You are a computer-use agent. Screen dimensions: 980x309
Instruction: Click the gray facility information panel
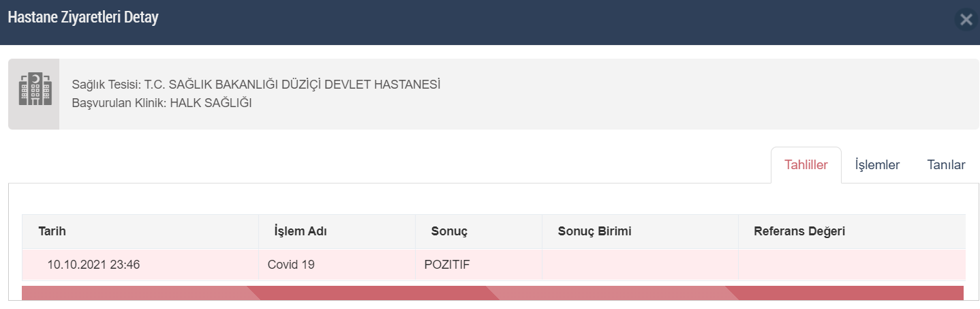tap(493, 94)
